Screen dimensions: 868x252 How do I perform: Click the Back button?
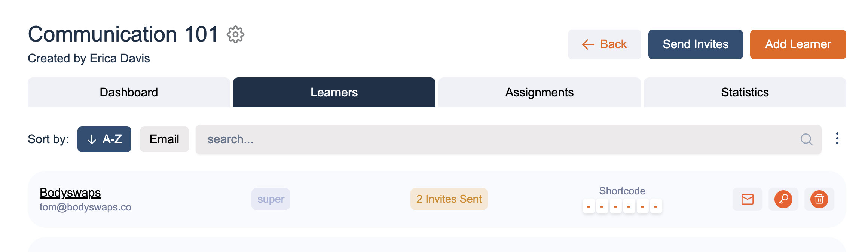(604, 44)
